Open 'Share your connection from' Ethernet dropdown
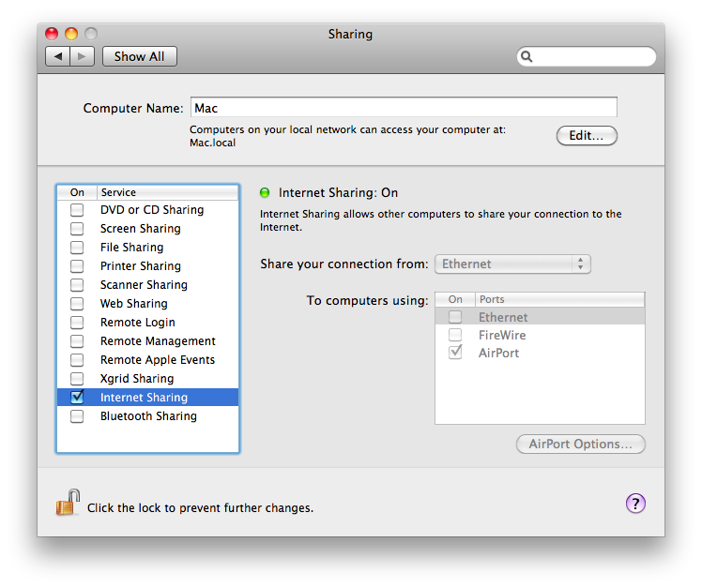 pos(512,264)
